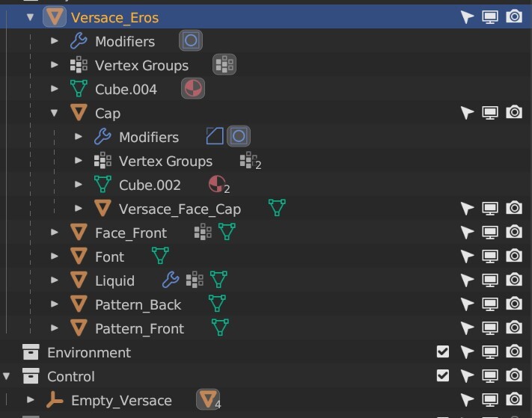Screen dimensions: 532x418
Task: Uncheck the Control collection checkbox
Action: pos(443,376)
